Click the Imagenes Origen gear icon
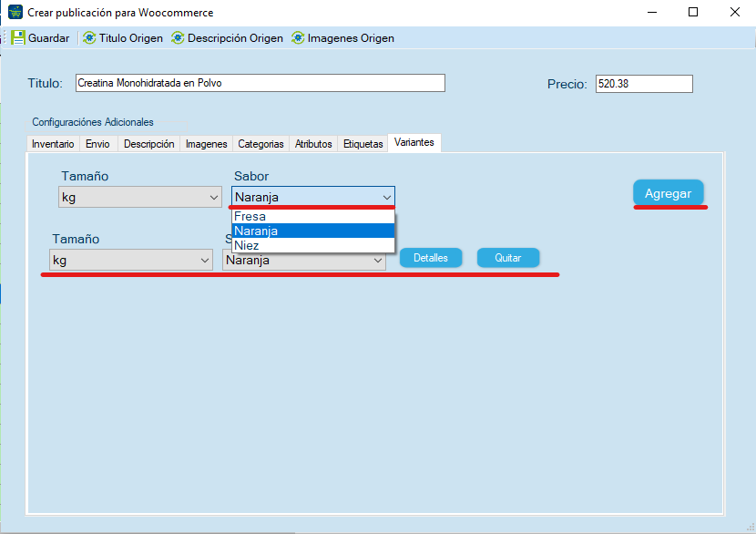756x534 pixels. coord(298,37)
